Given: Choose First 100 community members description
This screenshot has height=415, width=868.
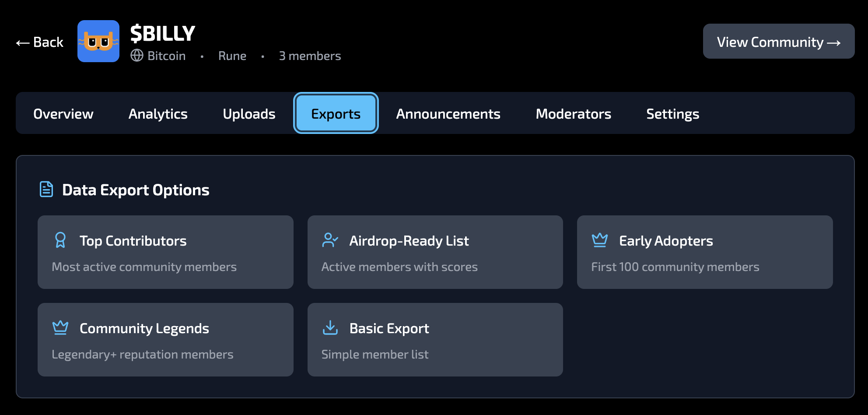Looking at the screenshot, I should pos(675,267).
